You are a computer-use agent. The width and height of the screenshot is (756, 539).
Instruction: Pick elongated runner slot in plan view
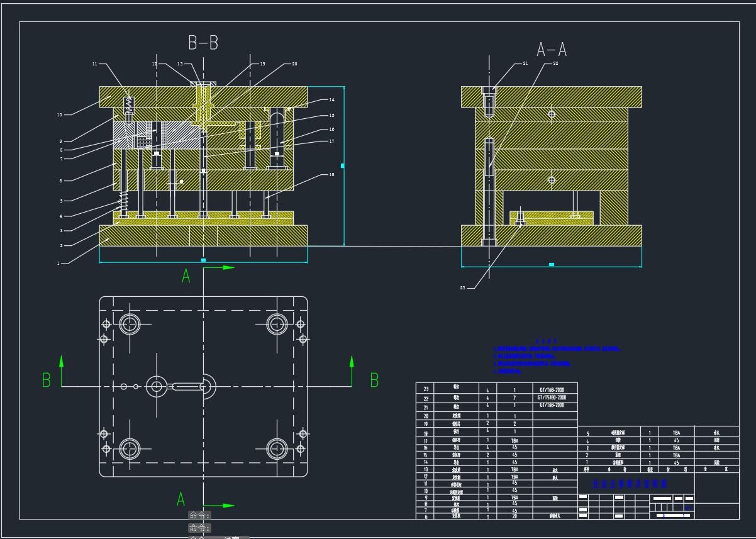pos(187,386)
